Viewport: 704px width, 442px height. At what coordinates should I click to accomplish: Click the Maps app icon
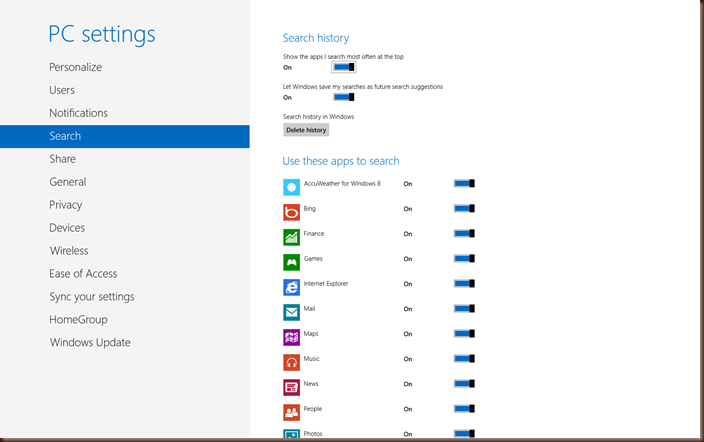[291, 338]
